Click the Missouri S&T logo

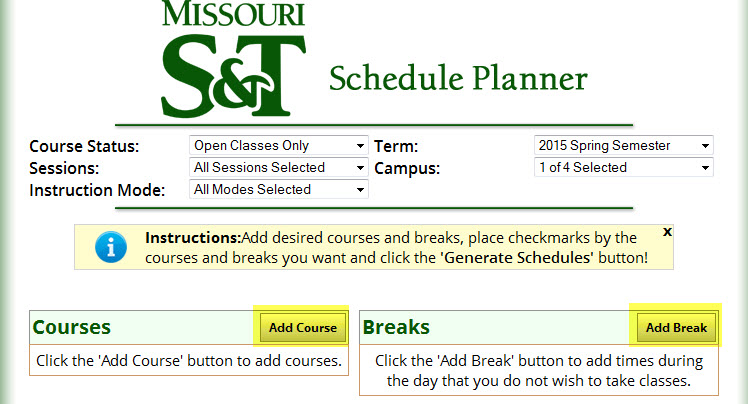point(233,58)
